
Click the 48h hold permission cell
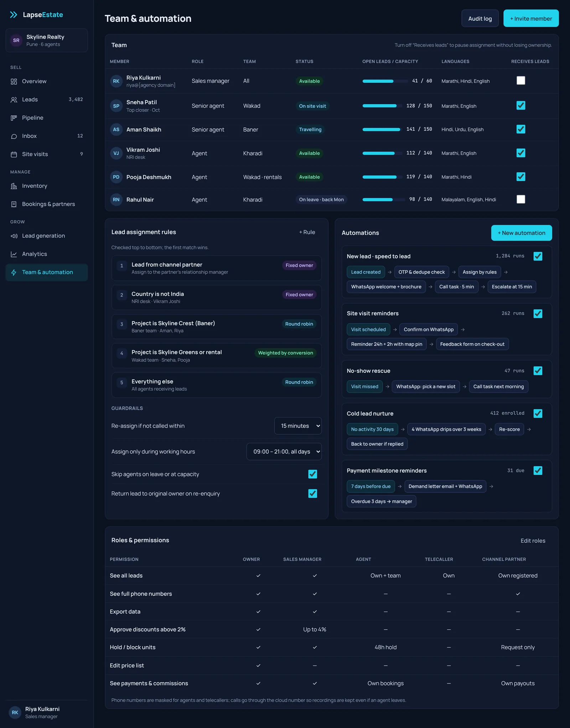385,647
